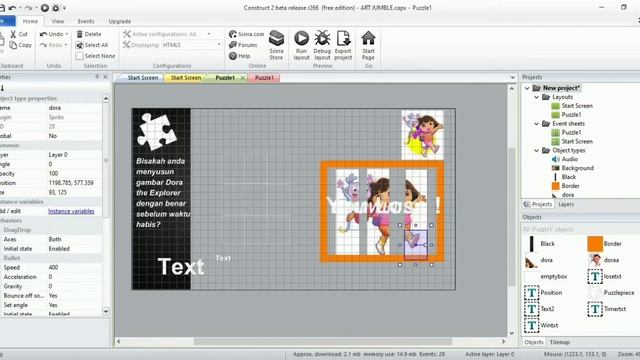640x360 pixels.
Task: Select the emptybox object
Action: [x=546, y=276]
